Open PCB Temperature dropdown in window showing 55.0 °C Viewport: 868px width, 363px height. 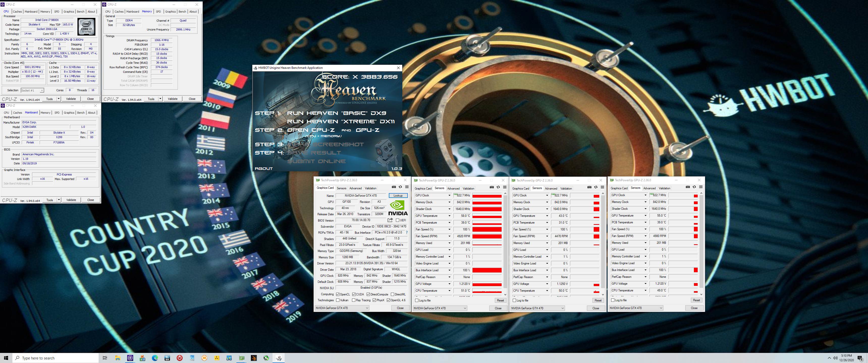(x=645, y=222)
